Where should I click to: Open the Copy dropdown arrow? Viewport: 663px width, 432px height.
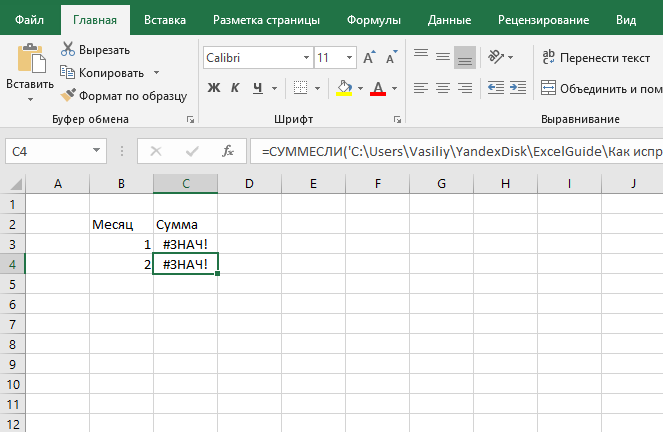[156, 73]
